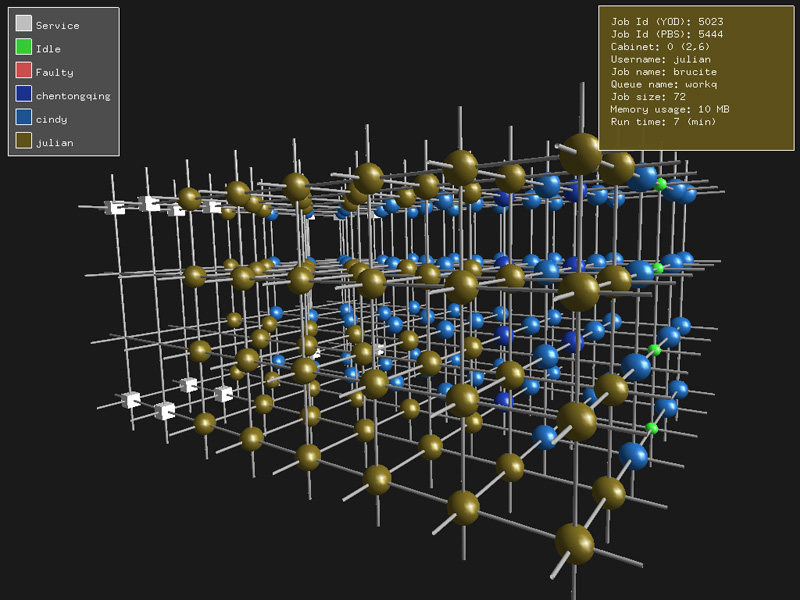Click 'Job Id (PBS): 5444' line
This screenshot has width=800, height=600.
tap(667, 34)
